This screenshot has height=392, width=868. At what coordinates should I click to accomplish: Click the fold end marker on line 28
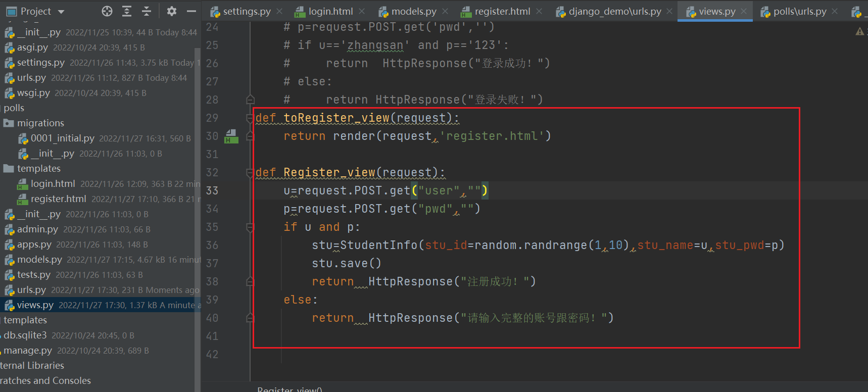pyautogui.click(x=250, y=100)
